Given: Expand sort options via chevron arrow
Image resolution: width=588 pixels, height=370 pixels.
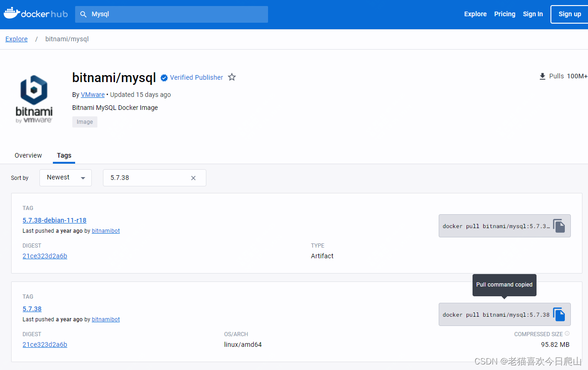Looking at the screenshot, I should tap(83, 178).
